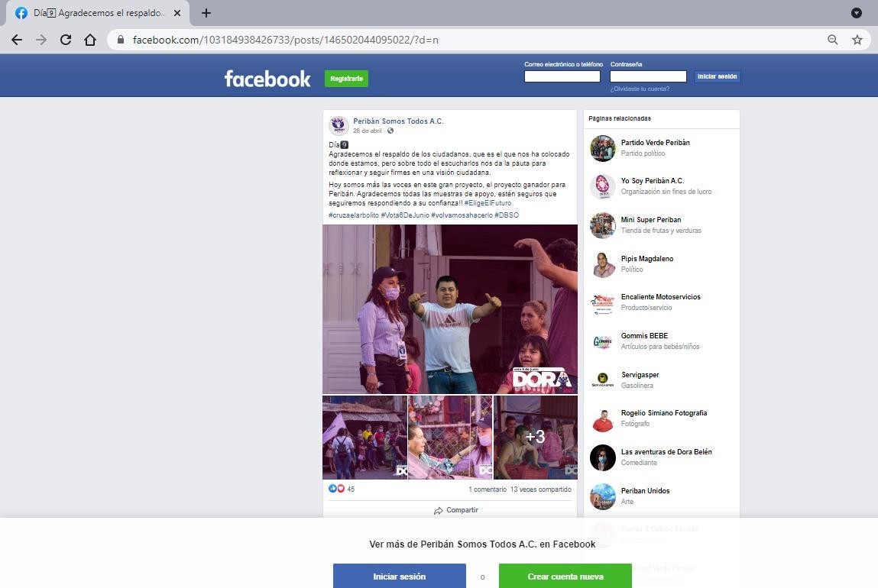Image resolution: width=878 pixels, height=588 pixels.
Task: Click the Registrarte green button
Action: [346, 79]
